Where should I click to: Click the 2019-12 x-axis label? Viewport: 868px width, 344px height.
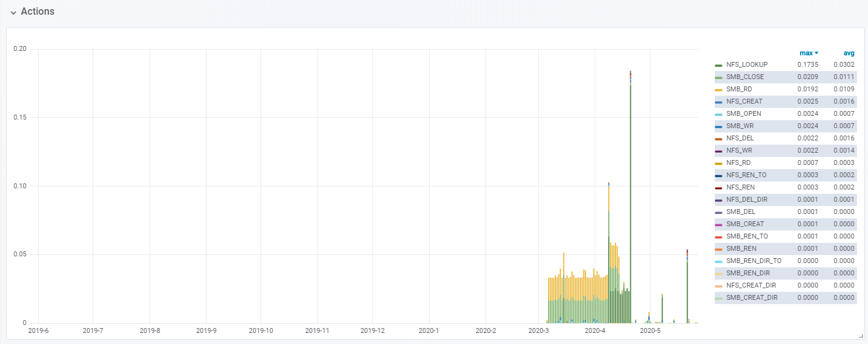[x=373, y=331]
